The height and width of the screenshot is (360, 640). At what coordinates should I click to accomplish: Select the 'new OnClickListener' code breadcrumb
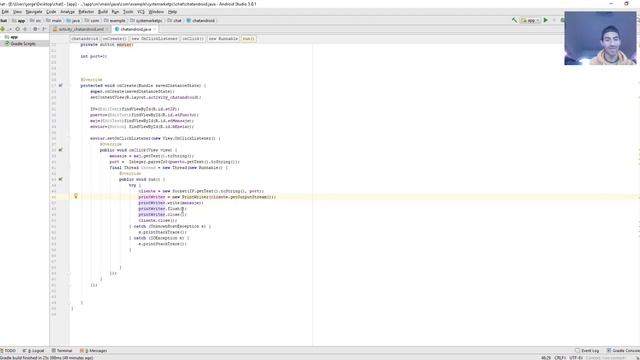[154, 39]
